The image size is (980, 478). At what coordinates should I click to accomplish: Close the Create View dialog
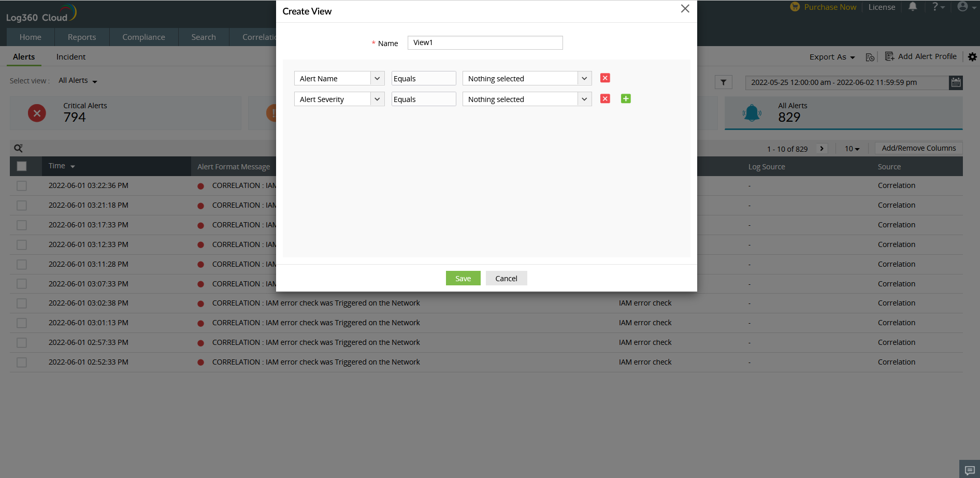pos(685,9)
